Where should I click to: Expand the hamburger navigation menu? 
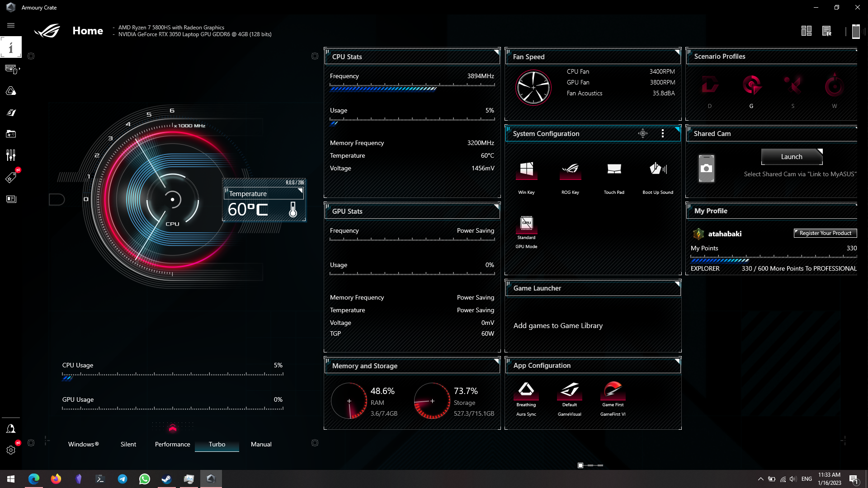(11, 25)
